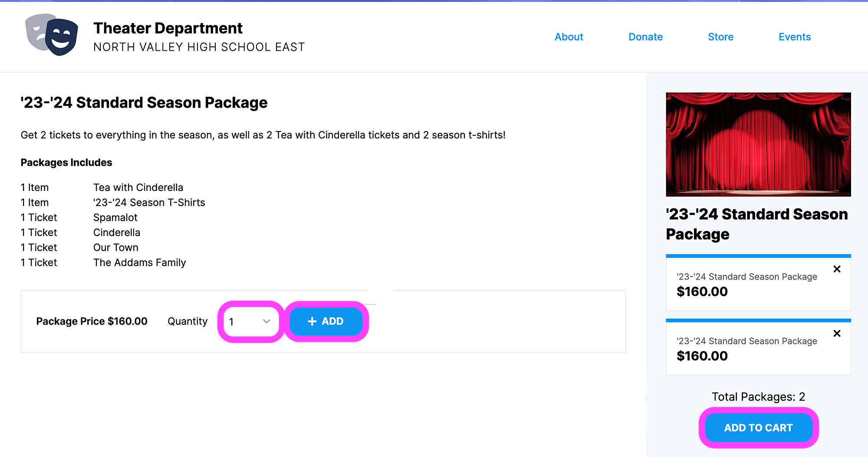Click the Theater Department site title
868x457 pixels.
[168, 28]
